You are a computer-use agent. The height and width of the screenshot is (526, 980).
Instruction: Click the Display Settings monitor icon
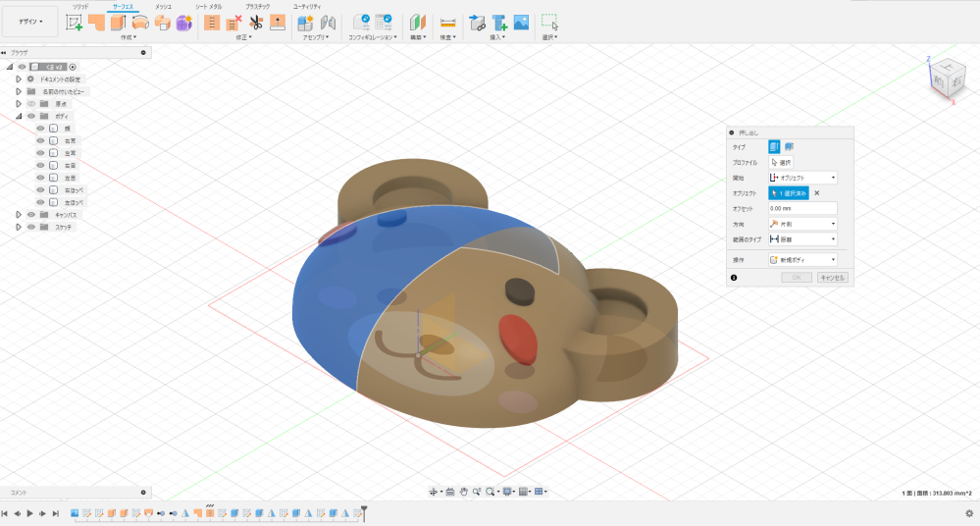click(507, 492)
